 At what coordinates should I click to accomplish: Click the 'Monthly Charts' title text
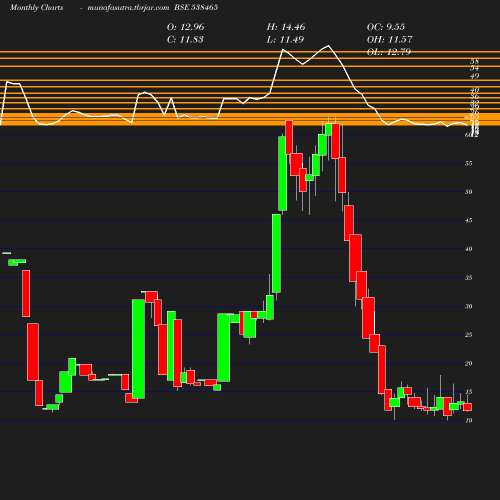coord(36,7)
